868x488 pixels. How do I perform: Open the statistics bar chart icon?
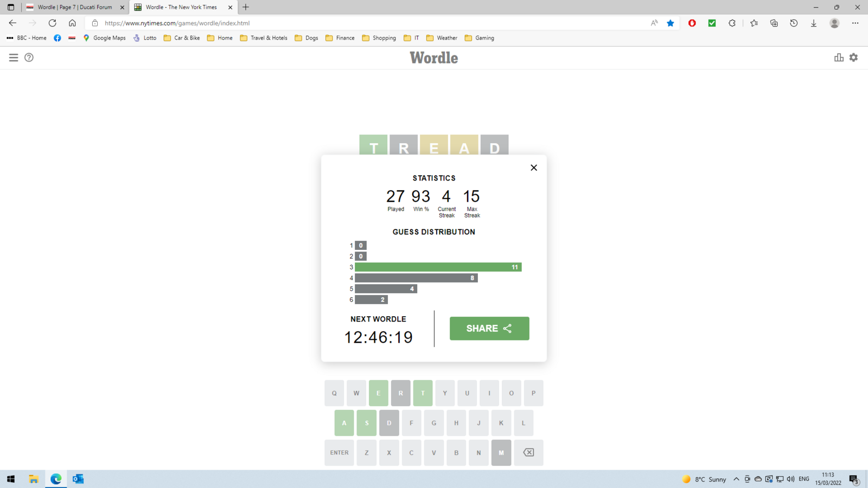tap(839, 57)
